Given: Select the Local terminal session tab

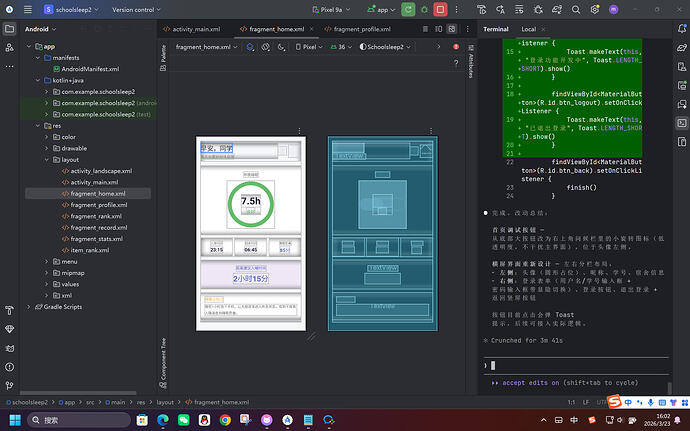Looking at the screenshot, I should coord(529,29).
